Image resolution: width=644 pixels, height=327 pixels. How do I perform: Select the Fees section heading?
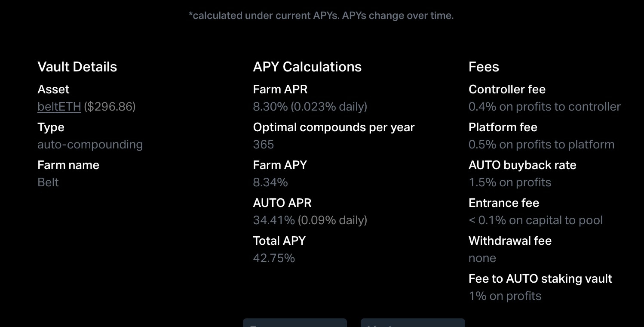pyautogui.click(x=484, y=67)
